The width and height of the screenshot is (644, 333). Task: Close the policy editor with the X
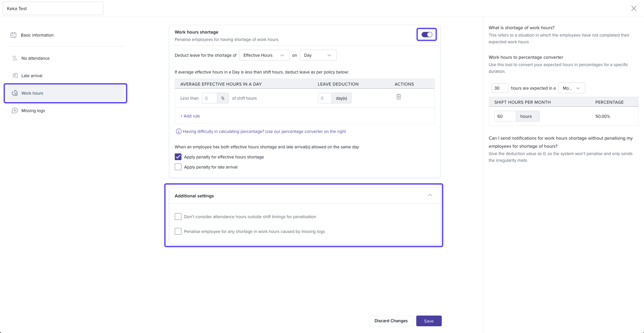(x=634, y=8)
